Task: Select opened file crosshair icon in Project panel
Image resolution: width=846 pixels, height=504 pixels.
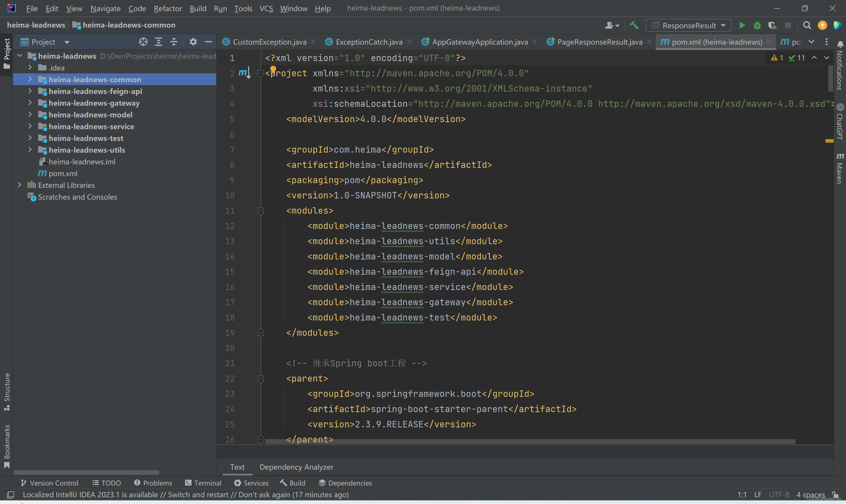Action: [x=143, y=42]
